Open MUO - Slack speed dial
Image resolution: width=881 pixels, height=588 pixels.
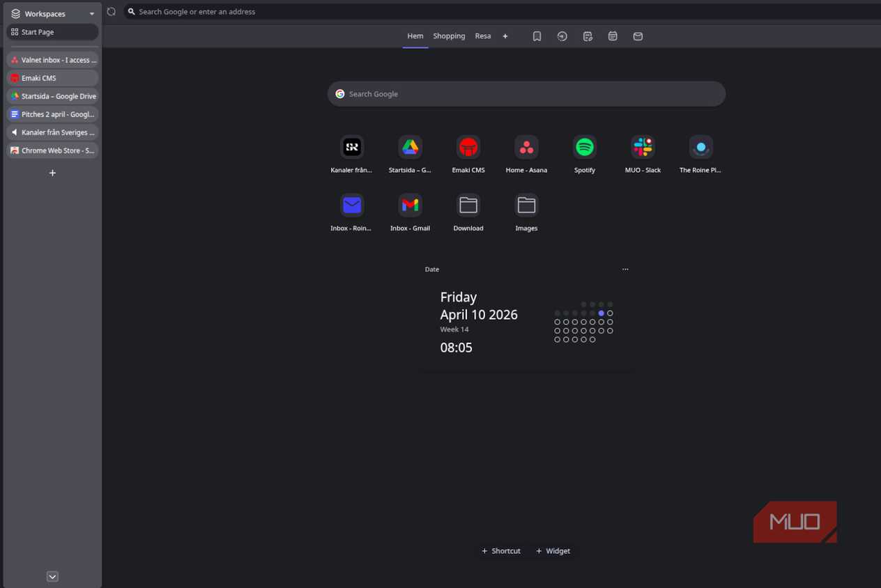point(643,147)
